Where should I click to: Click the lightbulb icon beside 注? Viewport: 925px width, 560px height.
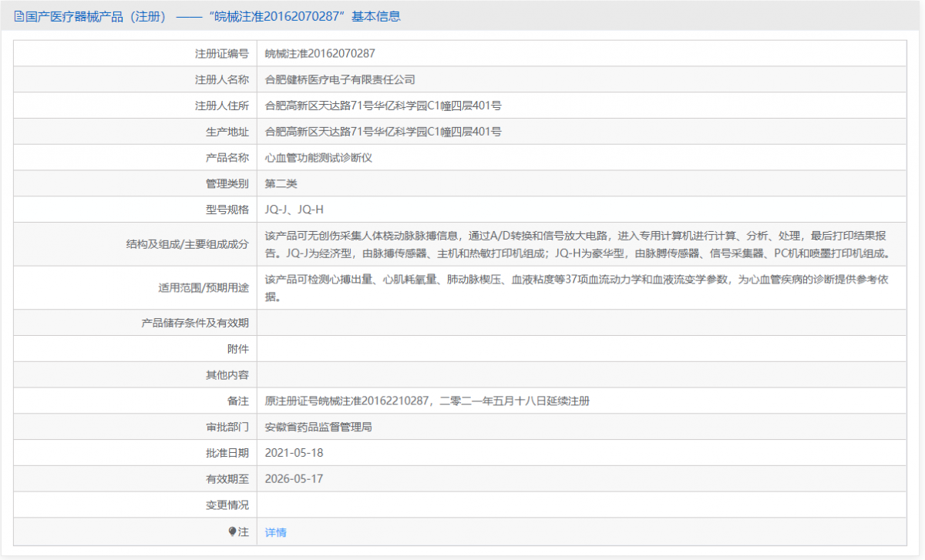[233, 531]
